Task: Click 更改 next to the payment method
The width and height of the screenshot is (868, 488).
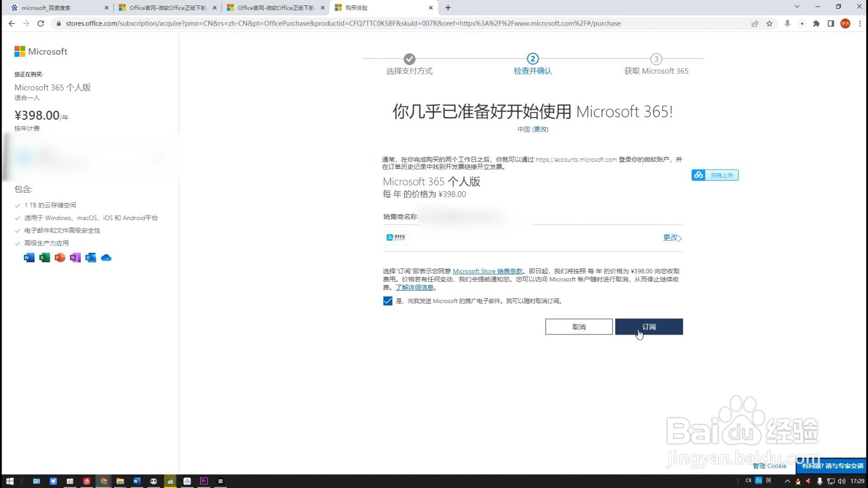Action: coord(672,237)
